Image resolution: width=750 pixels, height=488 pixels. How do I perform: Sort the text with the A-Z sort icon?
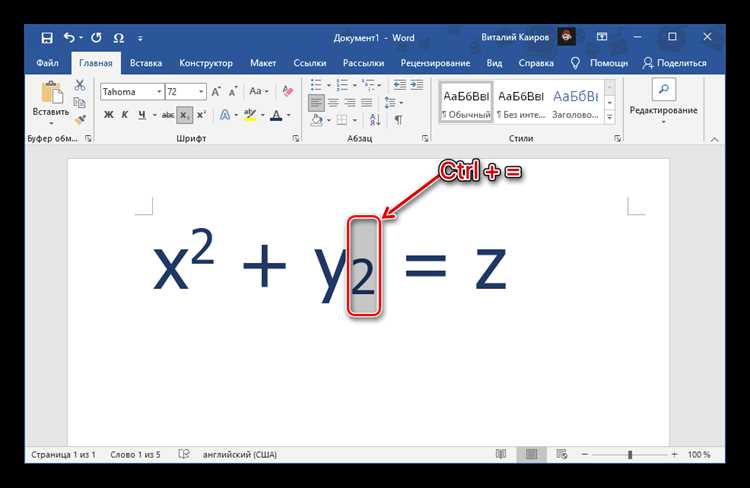point(375,120)
